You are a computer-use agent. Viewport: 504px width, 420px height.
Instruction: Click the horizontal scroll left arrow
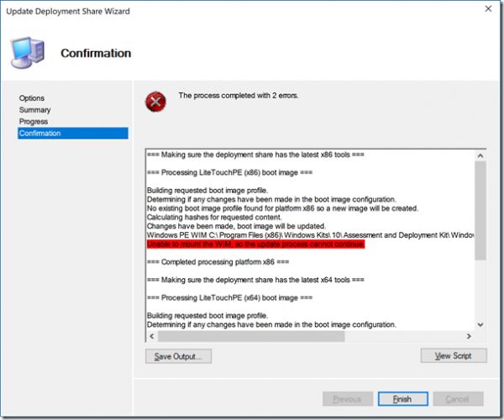[152, 336]
